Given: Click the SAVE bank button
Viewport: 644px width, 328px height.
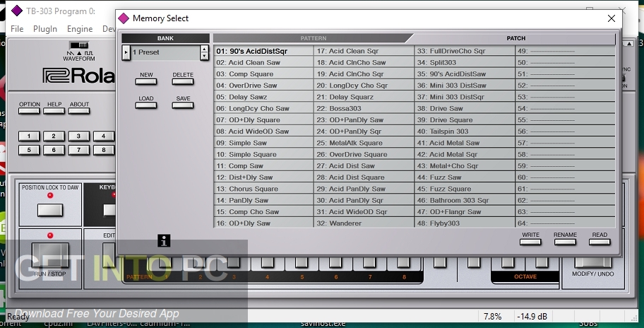Looking at the screenshot, I should [x=183, y=105].
